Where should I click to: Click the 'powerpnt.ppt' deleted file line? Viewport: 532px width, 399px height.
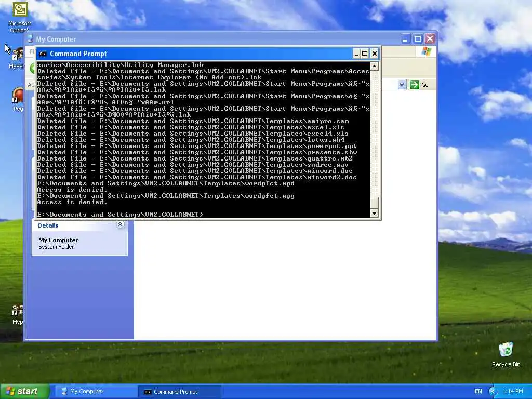coord(197,146)
